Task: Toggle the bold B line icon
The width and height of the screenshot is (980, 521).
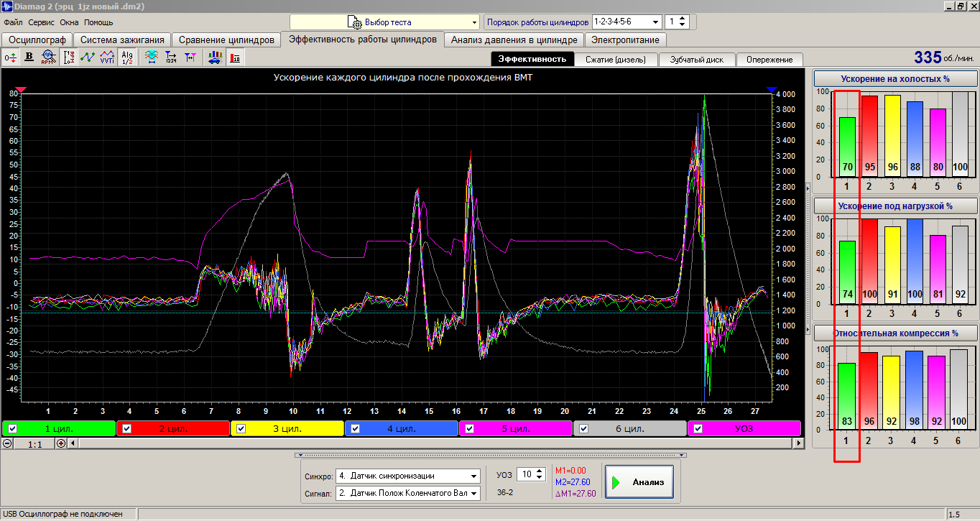Action: point(29,57)
